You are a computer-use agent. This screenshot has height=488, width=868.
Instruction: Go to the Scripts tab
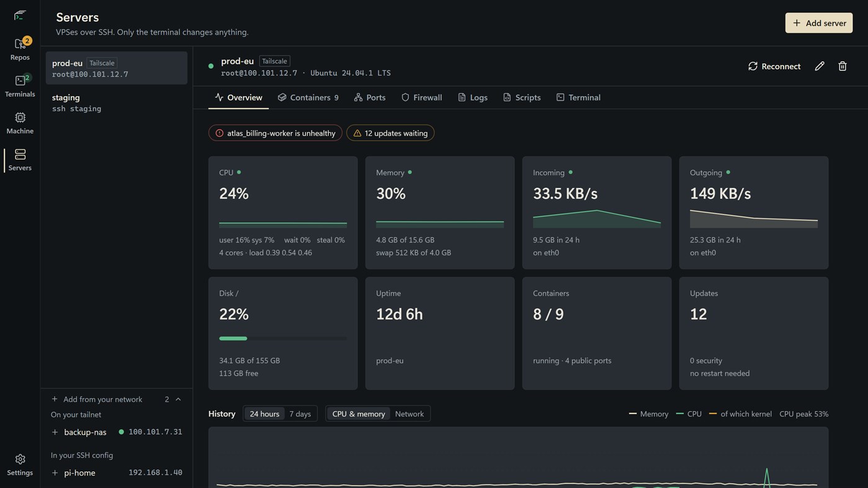point(522,97)
